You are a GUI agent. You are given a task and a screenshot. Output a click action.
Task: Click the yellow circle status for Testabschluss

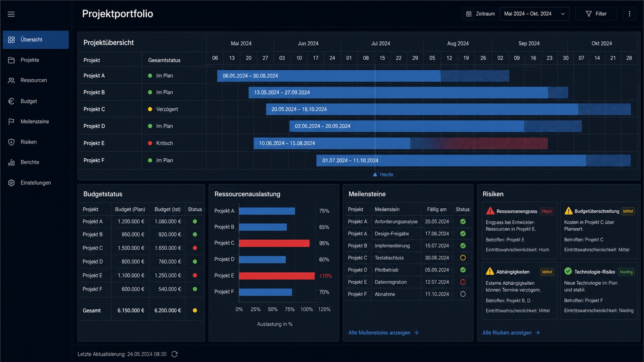click(x=463, y=258)
